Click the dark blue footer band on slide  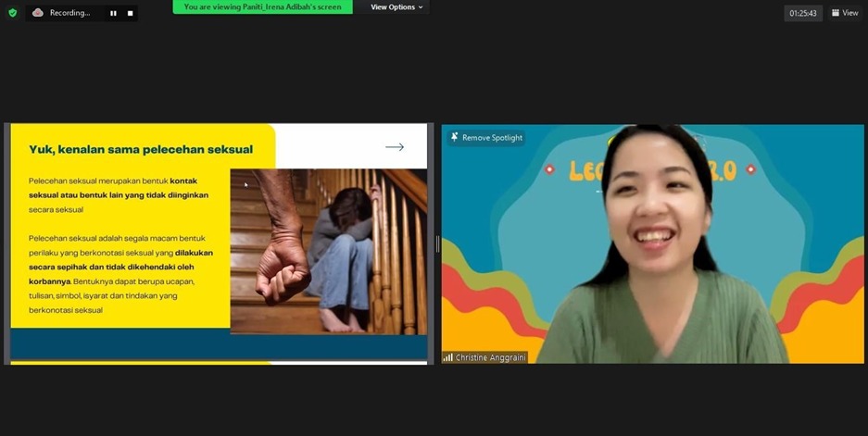[219, 343]
